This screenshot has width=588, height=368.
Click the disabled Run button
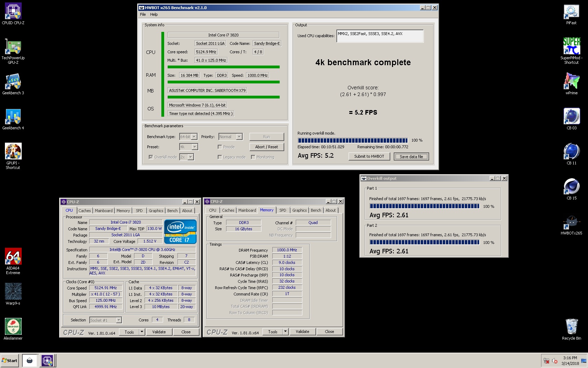coord(267,137)
